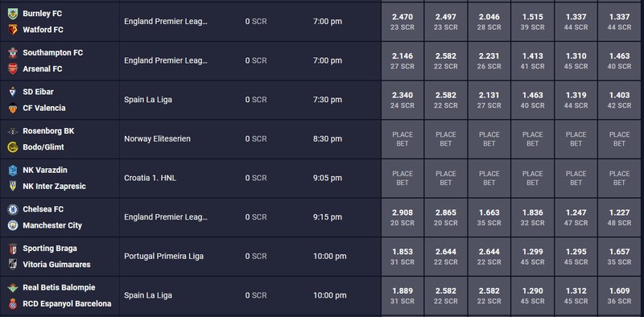Select the 1.853 odds for Sporting Braga match
This screenshot has height=317, width=644.
pyautogui.click(x=402, y=256)
